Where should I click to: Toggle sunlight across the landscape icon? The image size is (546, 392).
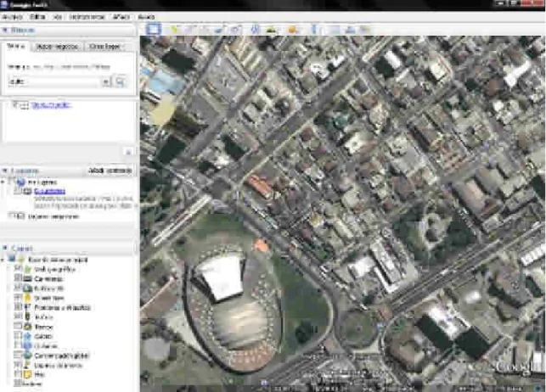pos(272,30)
